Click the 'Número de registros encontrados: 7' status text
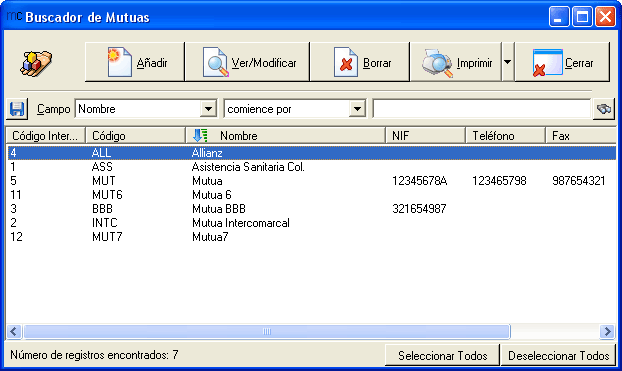Screen dimensions: 622x371 click(94, 355)
